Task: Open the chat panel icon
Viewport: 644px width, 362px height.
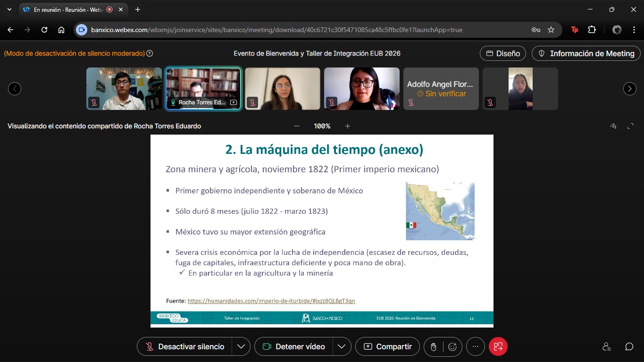Action: coord(629,346)
